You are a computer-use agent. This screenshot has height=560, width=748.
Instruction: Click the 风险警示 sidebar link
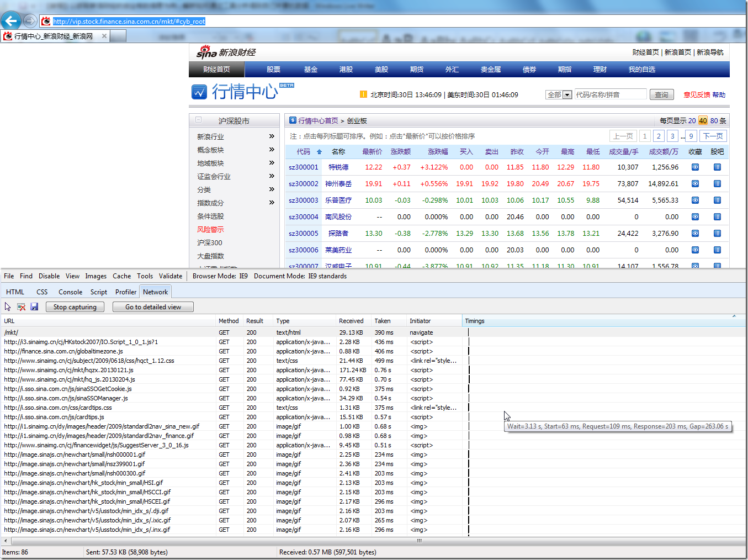point(210,229)
